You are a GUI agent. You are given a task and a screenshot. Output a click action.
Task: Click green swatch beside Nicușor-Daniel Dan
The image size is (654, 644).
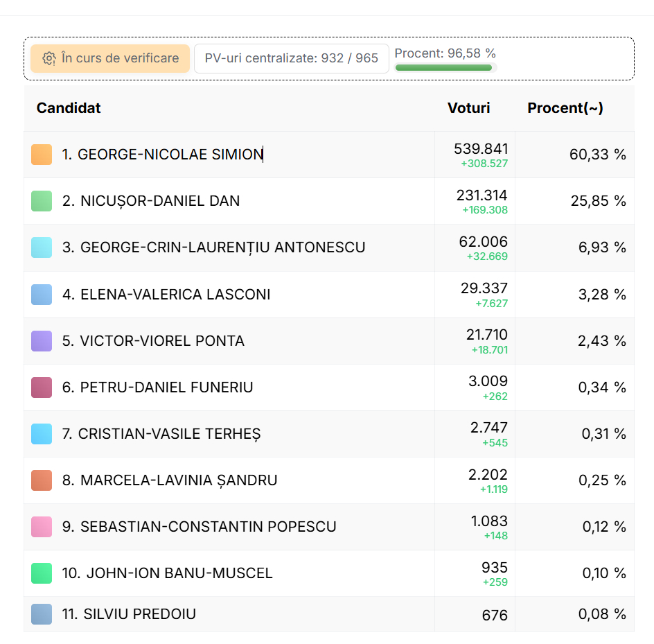(42, 201)
